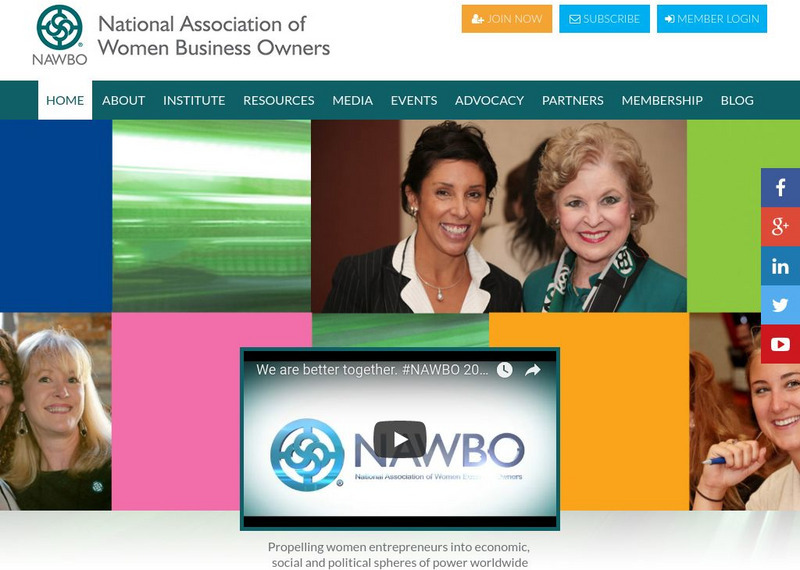Open the Facebook social sidebar icon
This screenshot has height=570, width=800.
(780, 187)
